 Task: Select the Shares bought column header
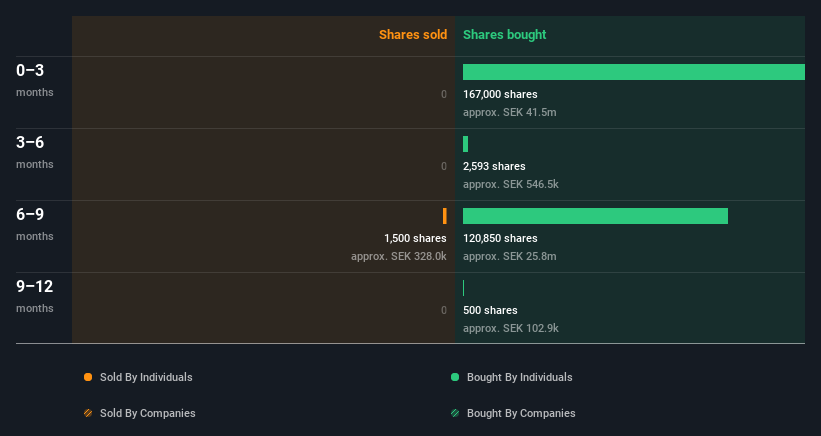(505, 35)
